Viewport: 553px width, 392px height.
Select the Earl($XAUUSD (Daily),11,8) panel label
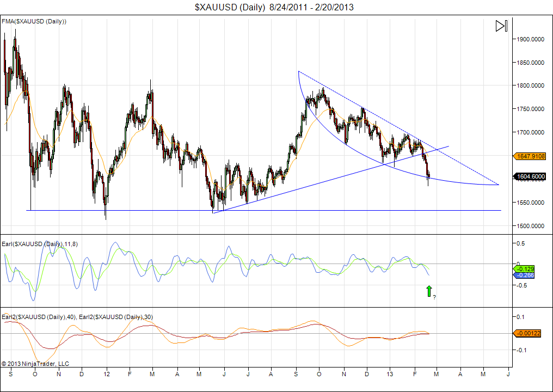click(x=40, y=244)
